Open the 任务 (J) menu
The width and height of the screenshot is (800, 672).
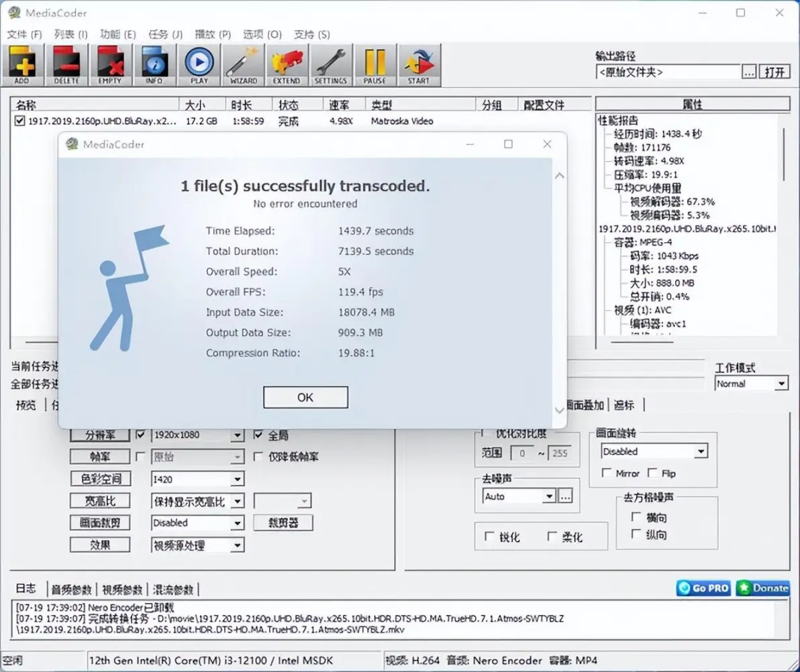[165, 34]
